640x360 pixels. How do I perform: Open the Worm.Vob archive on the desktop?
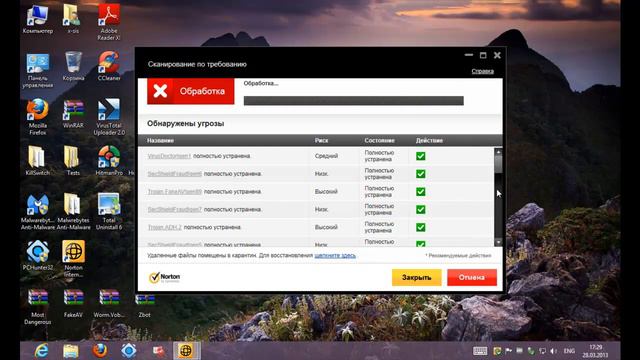click(x=109, y=303)
